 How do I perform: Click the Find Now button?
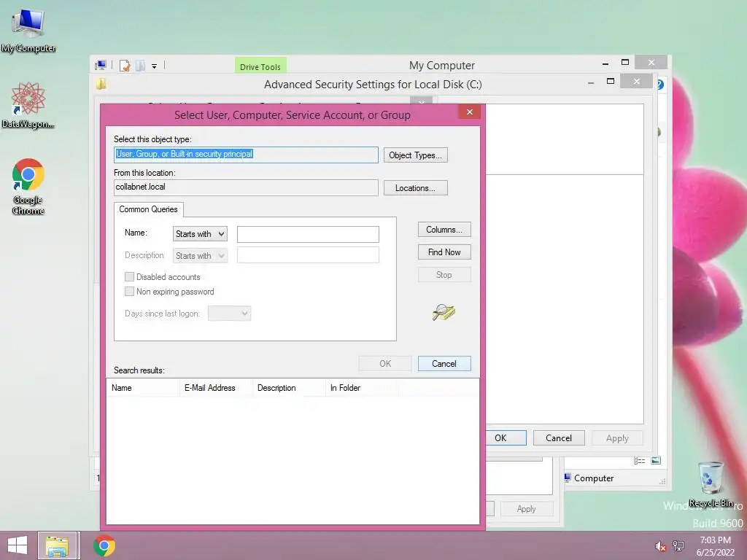click(444, 252)
